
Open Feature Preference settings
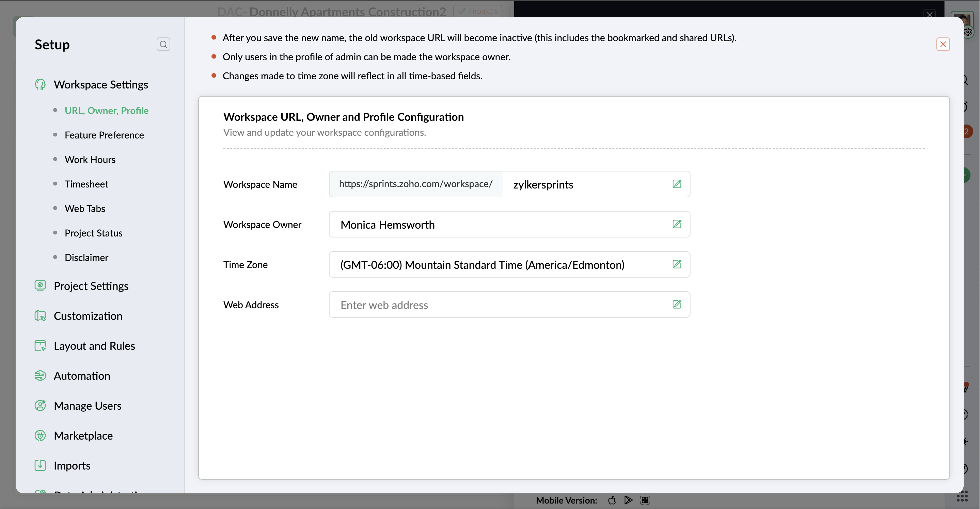tap(104, 135)
